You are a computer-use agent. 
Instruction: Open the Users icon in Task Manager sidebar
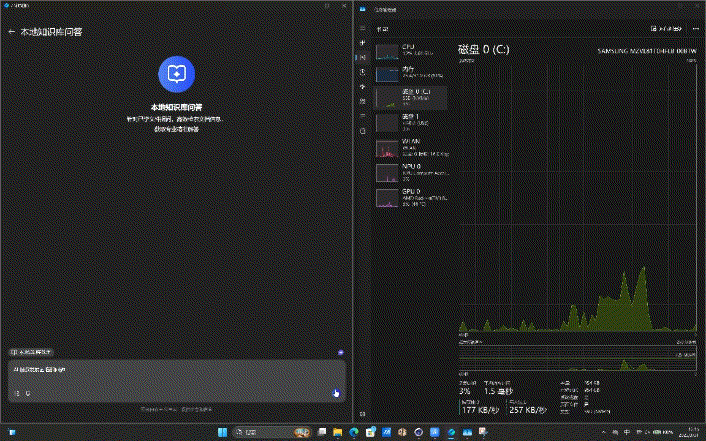point(362,102)
